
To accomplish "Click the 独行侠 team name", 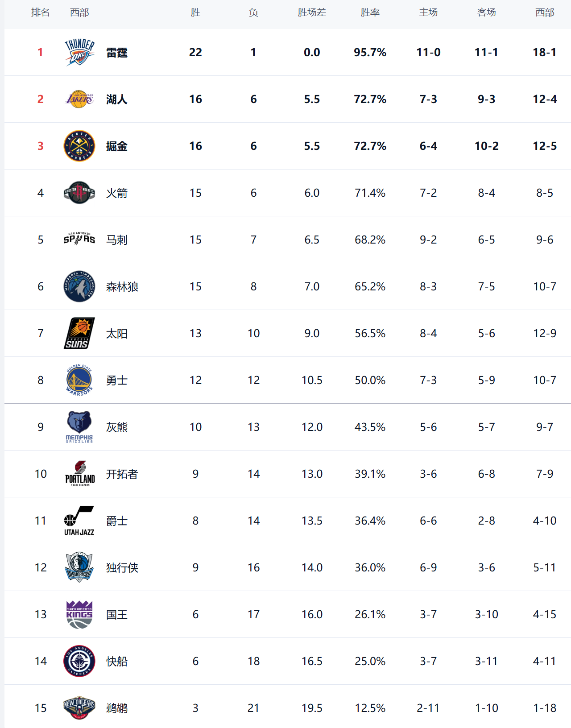I will pyautogui.click(x=122, y=567).
